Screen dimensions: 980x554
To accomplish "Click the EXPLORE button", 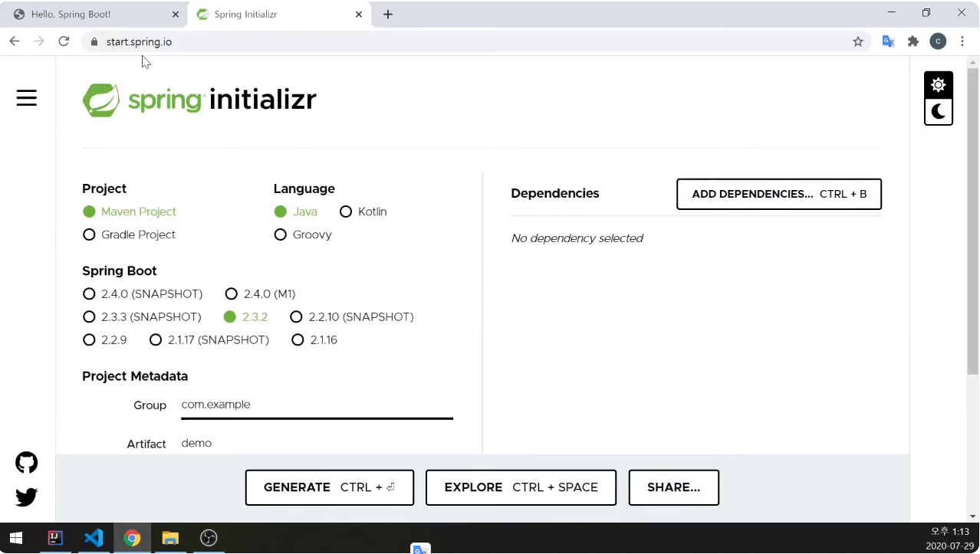I will [521, 487].
